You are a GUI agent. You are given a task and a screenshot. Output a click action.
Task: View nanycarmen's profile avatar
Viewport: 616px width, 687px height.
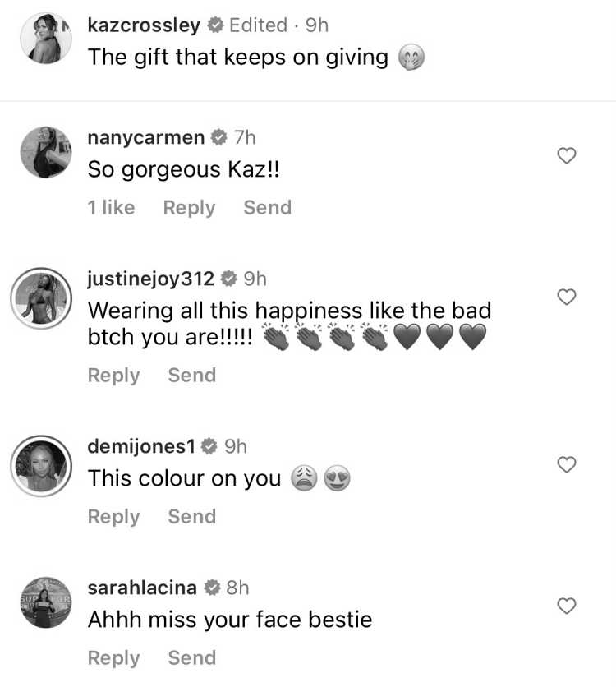46,152
